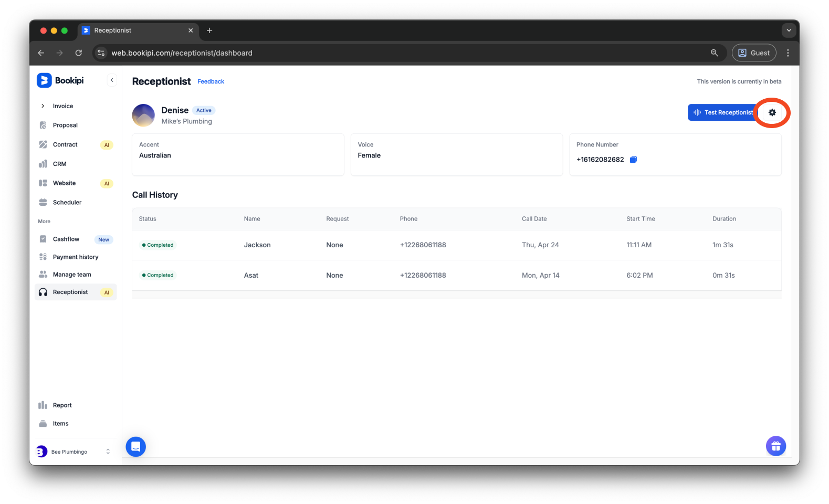The width and height of the screenshot is (829, 504).
Task: Open Jackson call history row
Action: click(x=456, y=245)
